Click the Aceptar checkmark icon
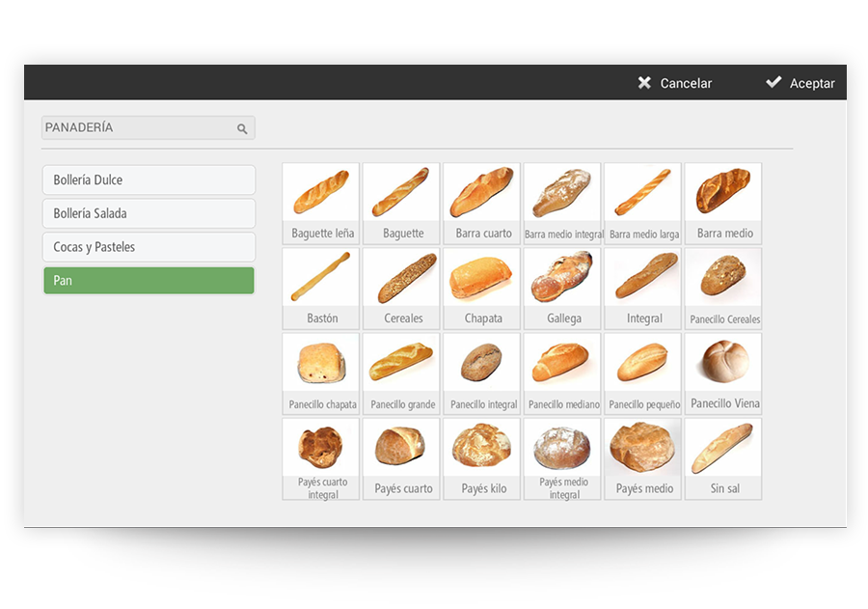Screen dimensions: 868x609 pyautogui.click(x=773, y=82)
